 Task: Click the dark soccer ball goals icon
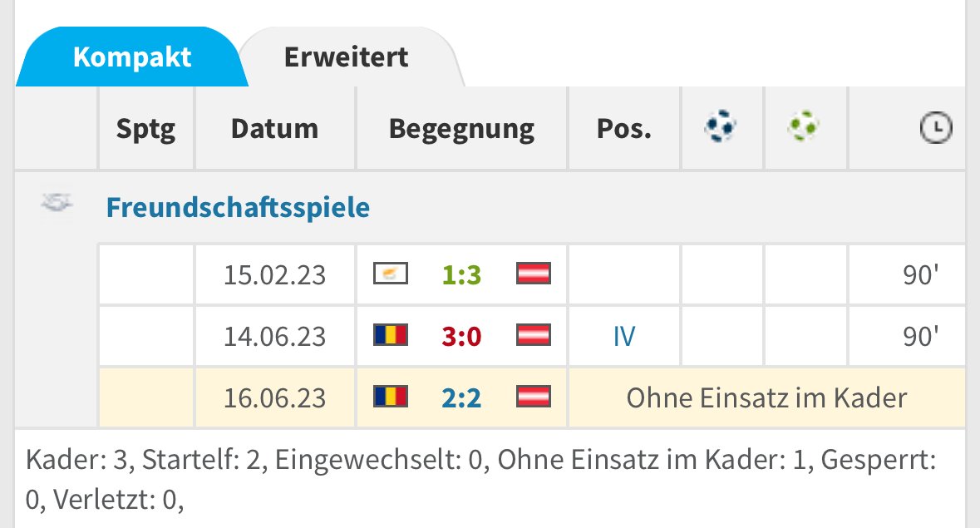721,127
